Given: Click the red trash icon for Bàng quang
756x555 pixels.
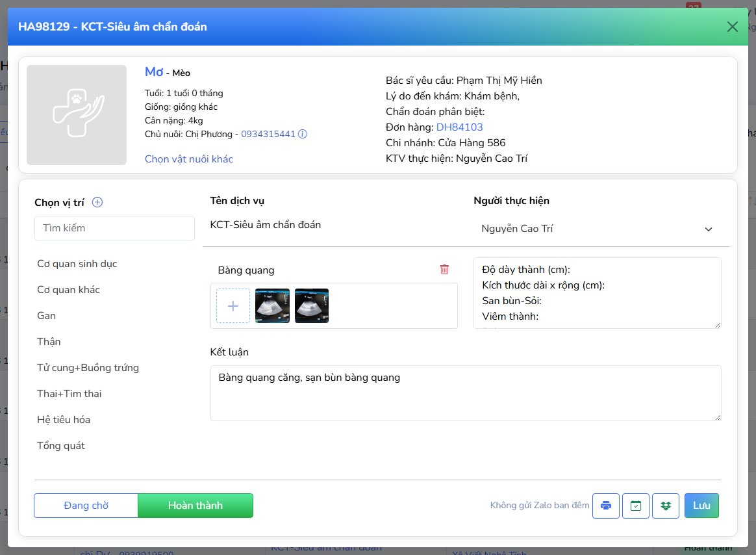Looking at the screenshot, I should (444, 269).
